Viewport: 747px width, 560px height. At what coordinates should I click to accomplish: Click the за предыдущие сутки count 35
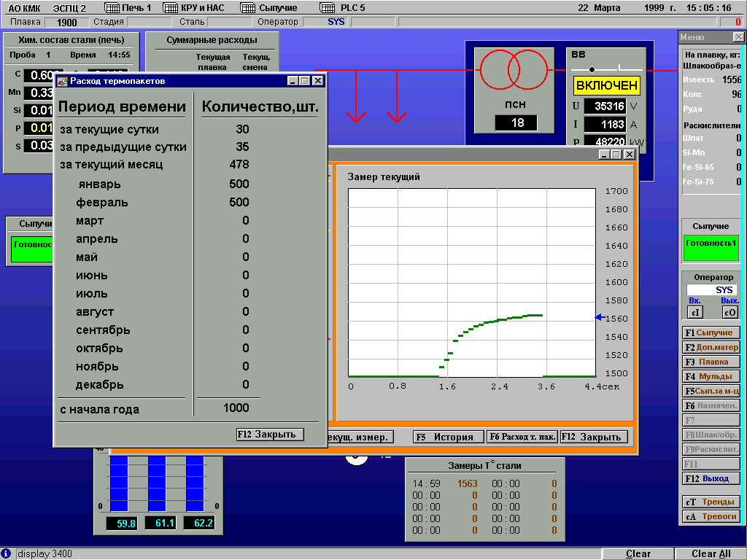pyautogui.click(x=242, y=147)
